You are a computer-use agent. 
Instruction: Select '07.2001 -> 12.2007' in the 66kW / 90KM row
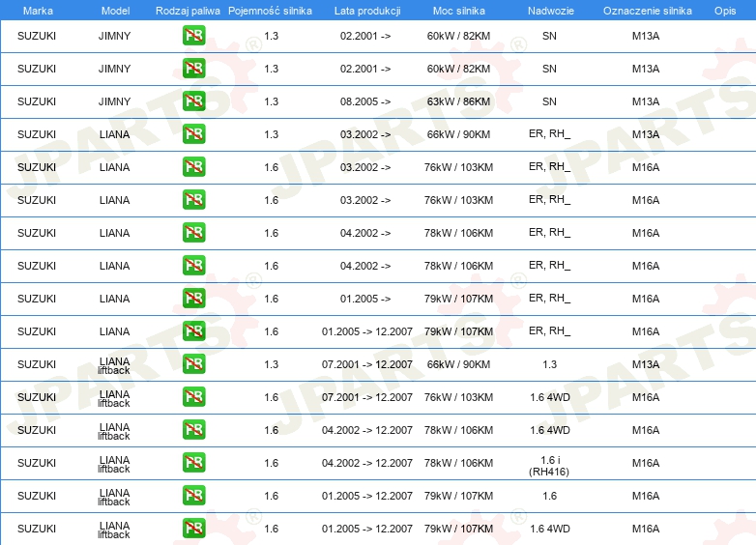(x=367, y=364)
